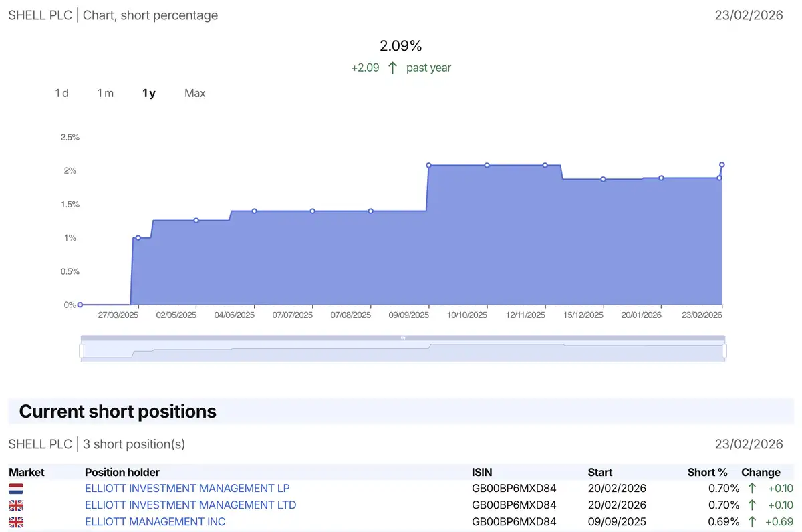Click the 2.09% headline value

coord(401,46)
